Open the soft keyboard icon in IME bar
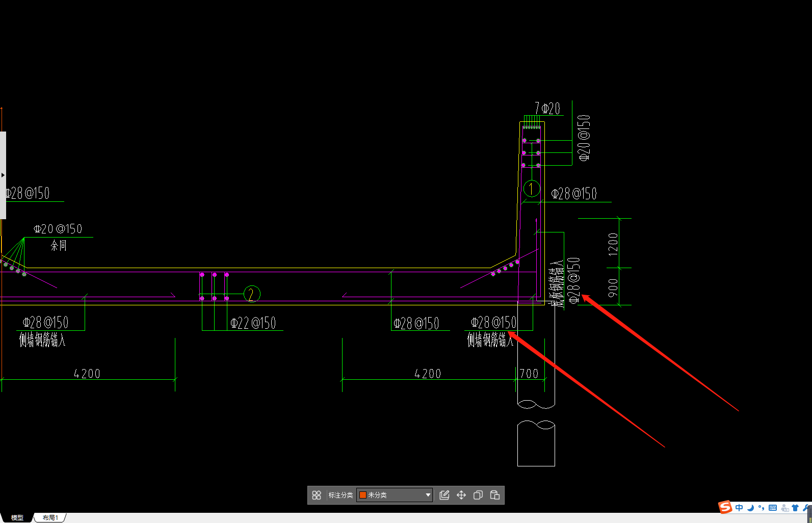 773,508
